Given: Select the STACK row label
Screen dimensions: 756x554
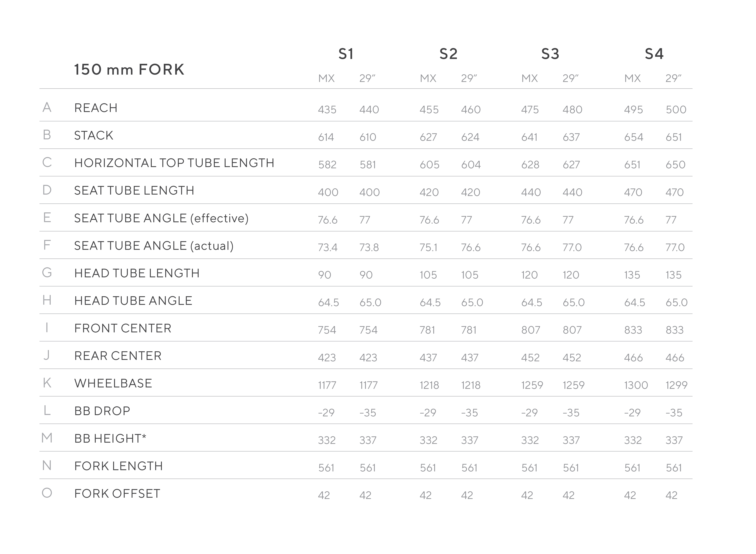Looking at the screenshot, I should click(94, 135).
